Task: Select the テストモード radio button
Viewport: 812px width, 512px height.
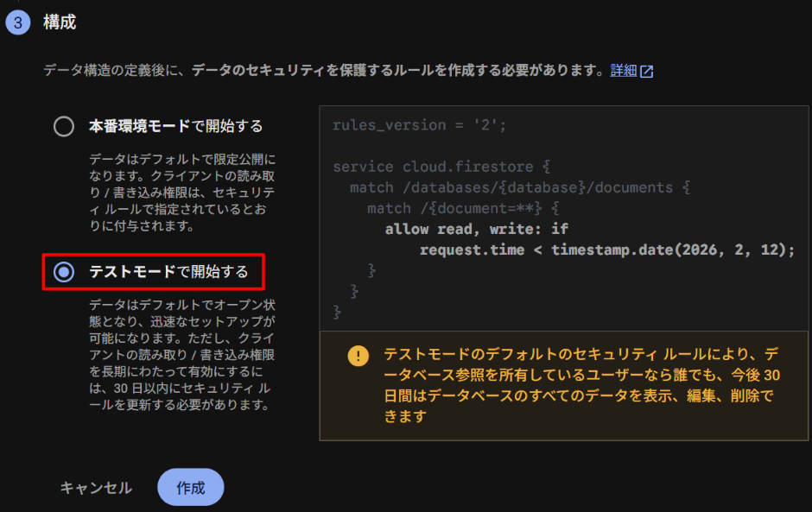Action: [64, 272]
